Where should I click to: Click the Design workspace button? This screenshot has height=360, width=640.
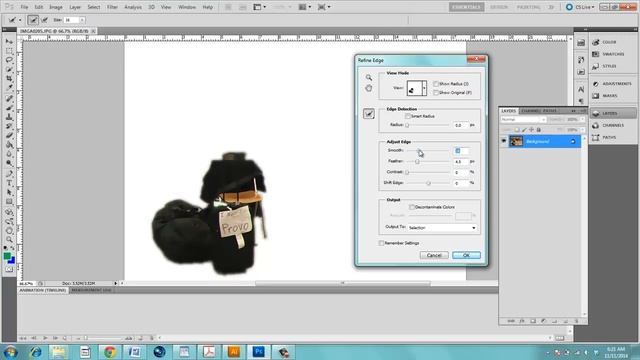[499, 7]
